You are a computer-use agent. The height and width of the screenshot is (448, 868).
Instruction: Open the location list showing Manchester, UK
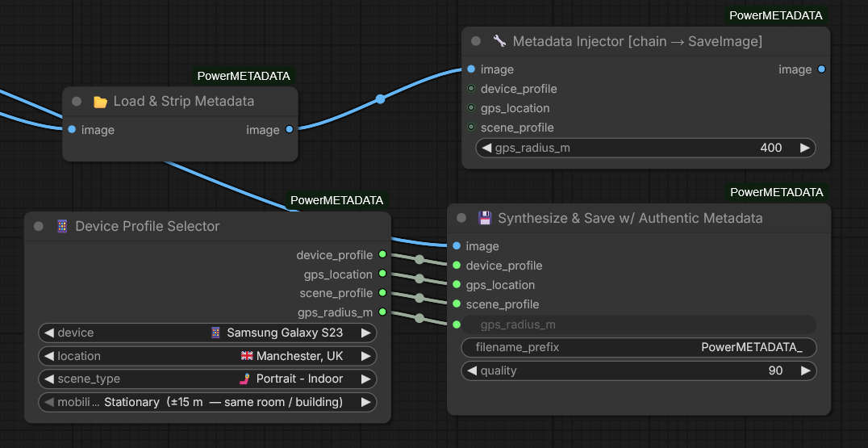(207, 356)
